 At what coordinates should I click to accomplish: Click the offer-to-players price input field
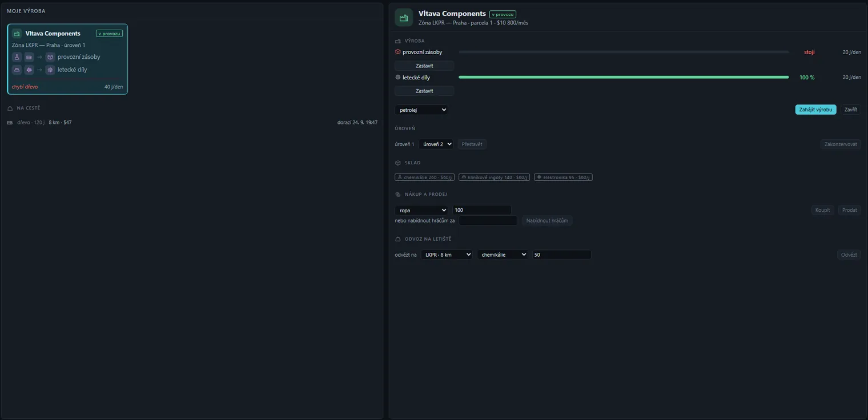pos(488,220)
